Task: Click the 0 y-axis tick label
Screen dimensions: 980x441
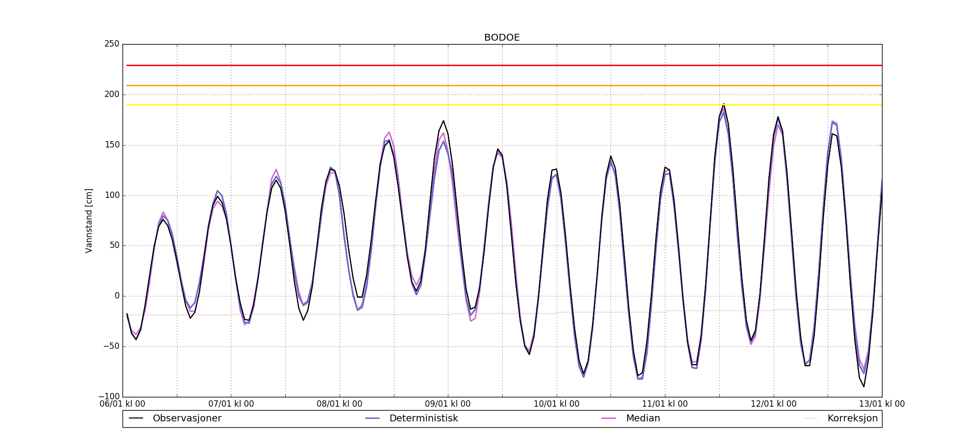Action: [x=117, y=296]
